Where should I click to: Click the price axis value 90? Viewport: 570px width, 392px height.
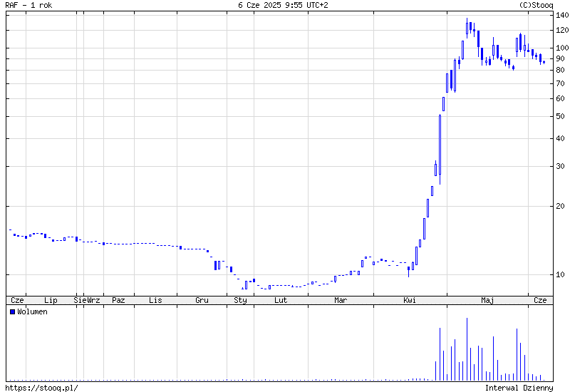pyautogui.click(x=560, y=58)
